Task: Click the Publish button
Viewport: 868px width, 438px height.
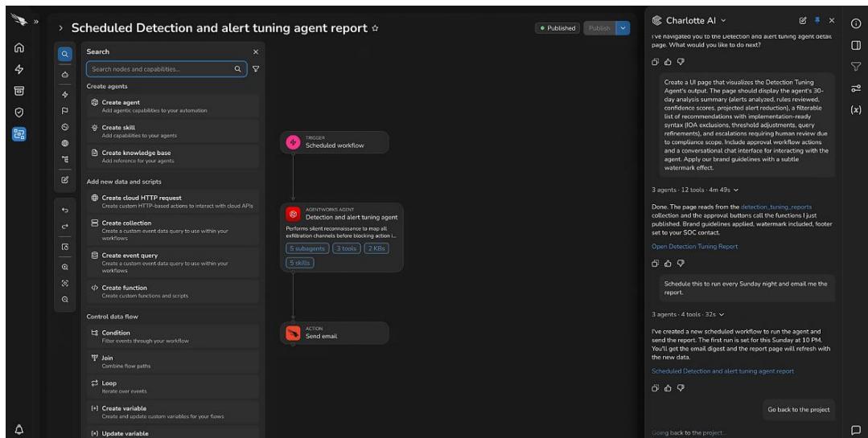Action: 599,28
